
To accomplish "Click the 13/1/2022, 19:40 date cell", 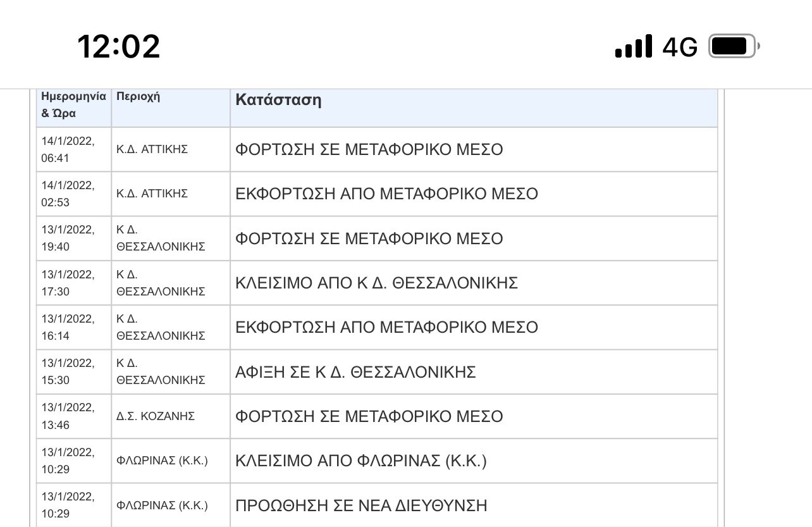I will [74, 239].
